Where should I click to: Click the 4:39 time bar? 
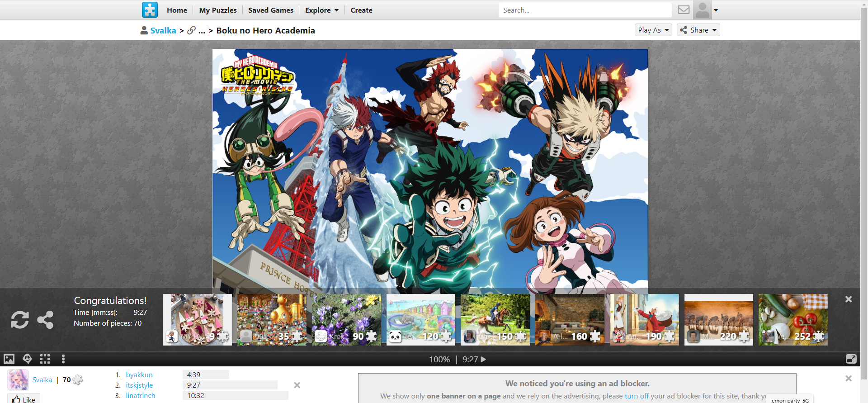(206, 375)
